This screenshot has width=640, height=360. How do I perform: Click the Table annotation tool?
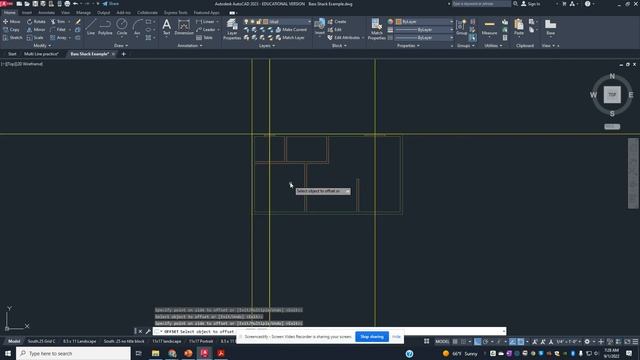(204, 38)
